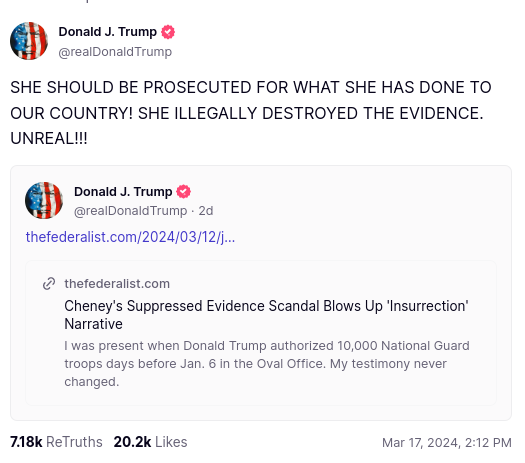Open the thefederalist.com/2024/03/12 hyperlink
Image resolution: width=525 pixels, height=463 pixels.
[130, 237]
